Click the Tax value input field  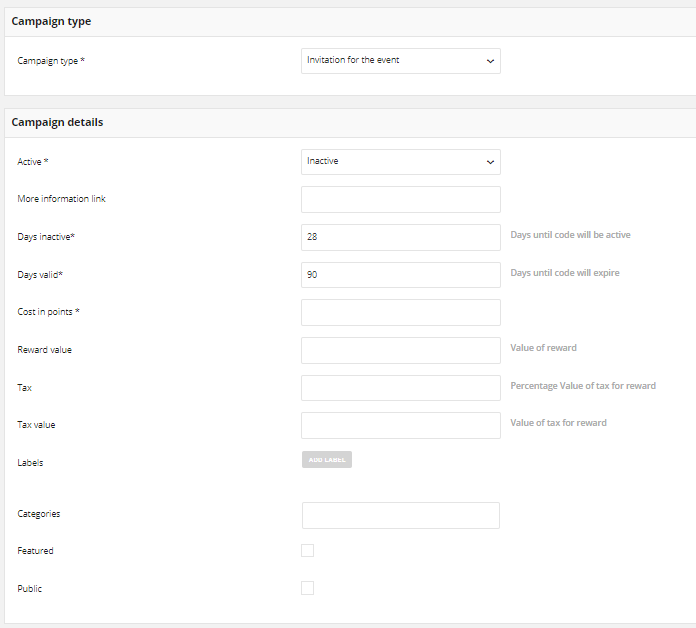(400, 426)
